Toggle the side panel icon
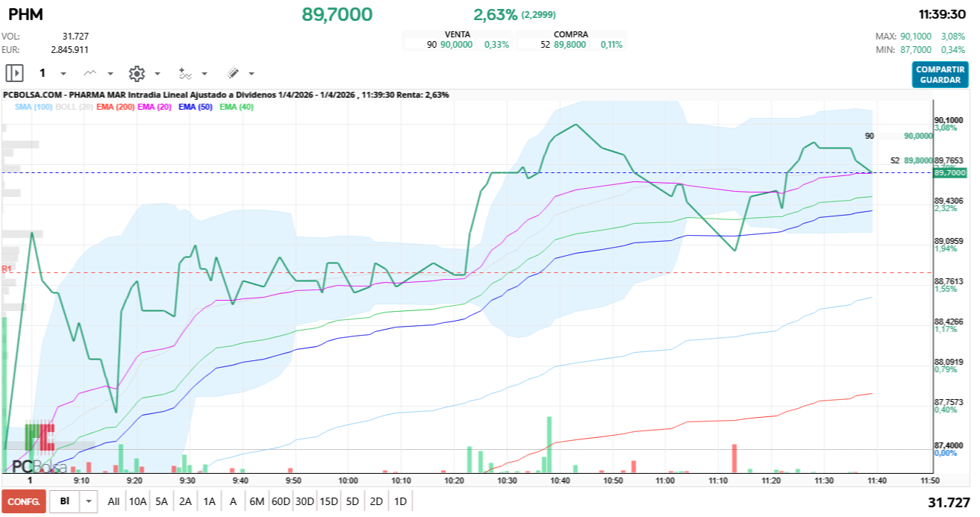 point(14,73)
